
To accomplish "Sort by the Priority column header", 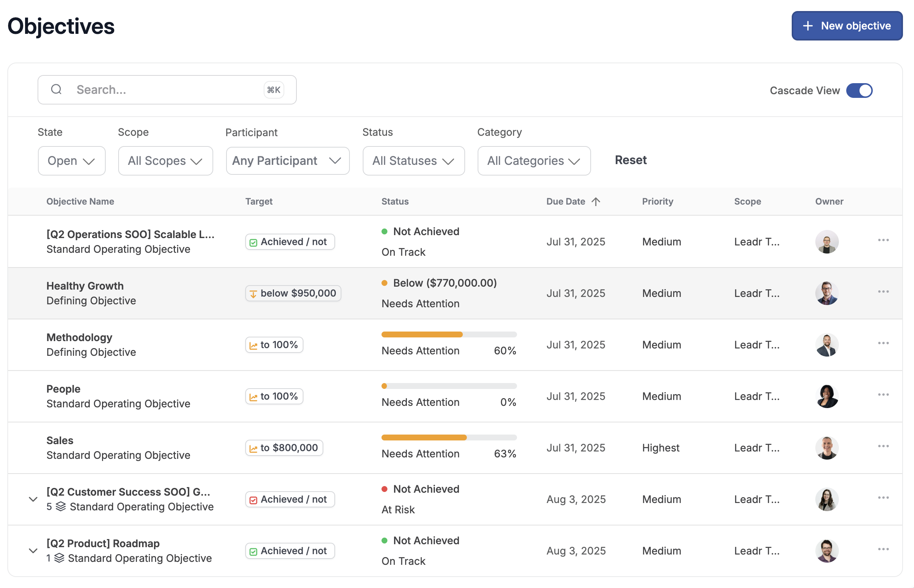I will coord(657,201).
